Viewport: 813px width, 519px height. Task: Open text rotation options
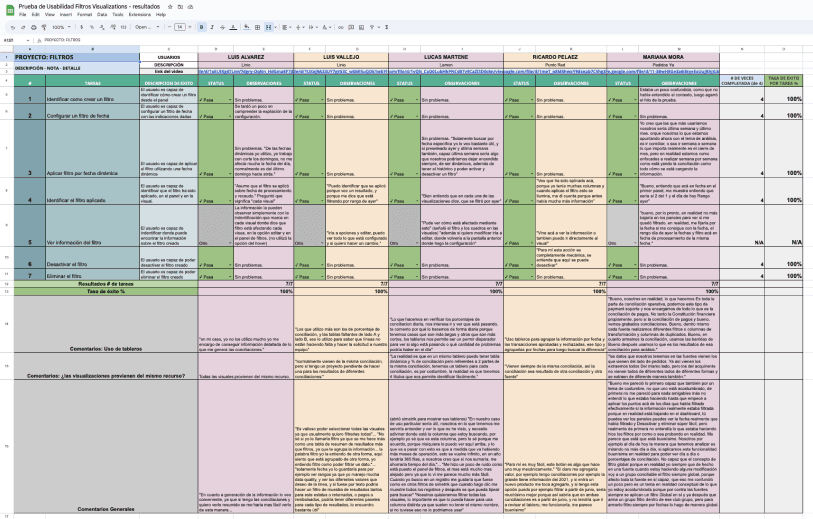(x=326, y=27)
